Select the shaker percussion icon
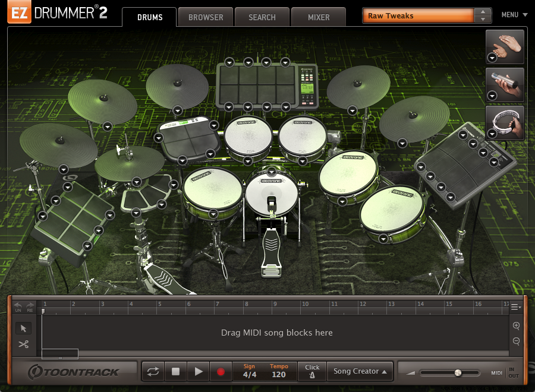 click(x=505, y=84)
